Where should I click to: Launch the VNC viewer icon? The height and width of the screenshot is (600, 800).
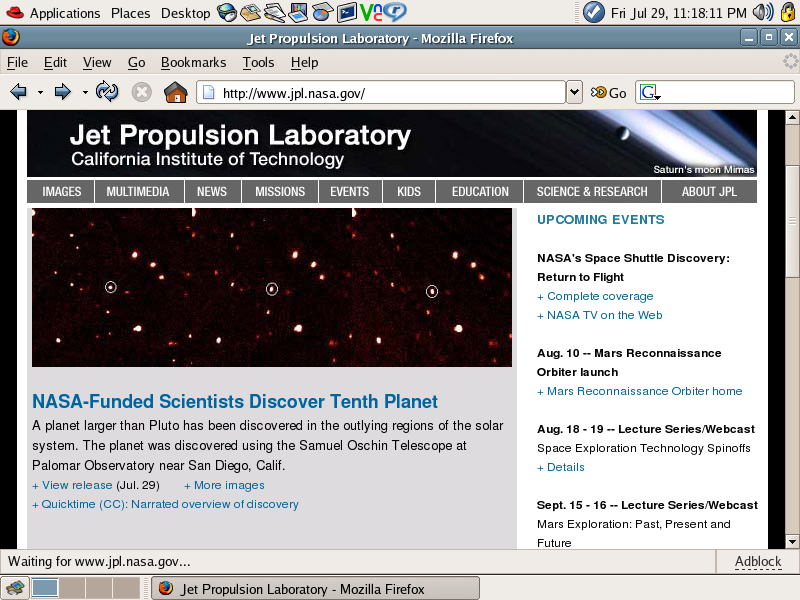click(x=371, y=12)
